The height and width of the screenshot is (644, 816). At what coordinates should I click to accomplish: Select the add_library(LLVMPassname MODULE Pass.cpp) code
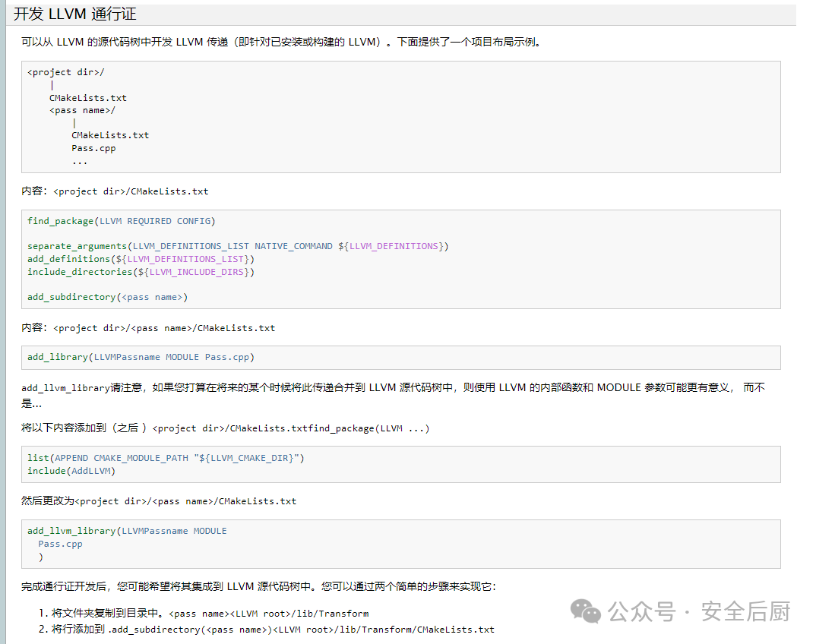coord(141,356)
